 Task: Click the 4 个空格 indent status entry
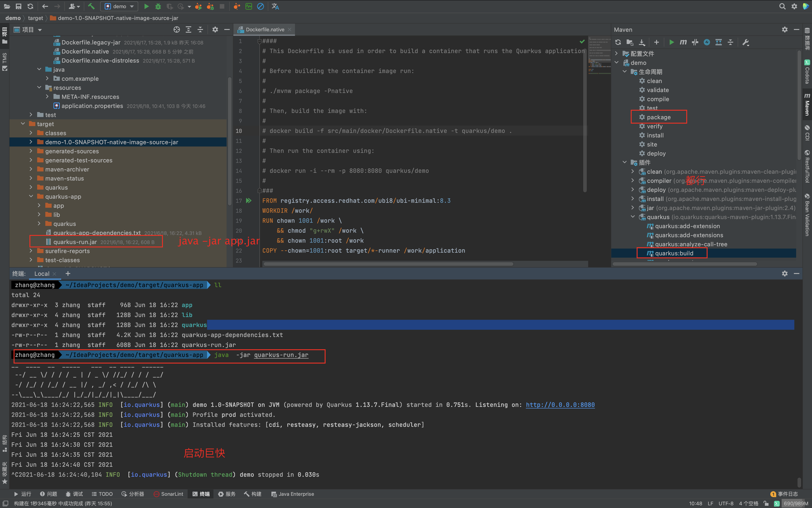(x=748, y=503)
